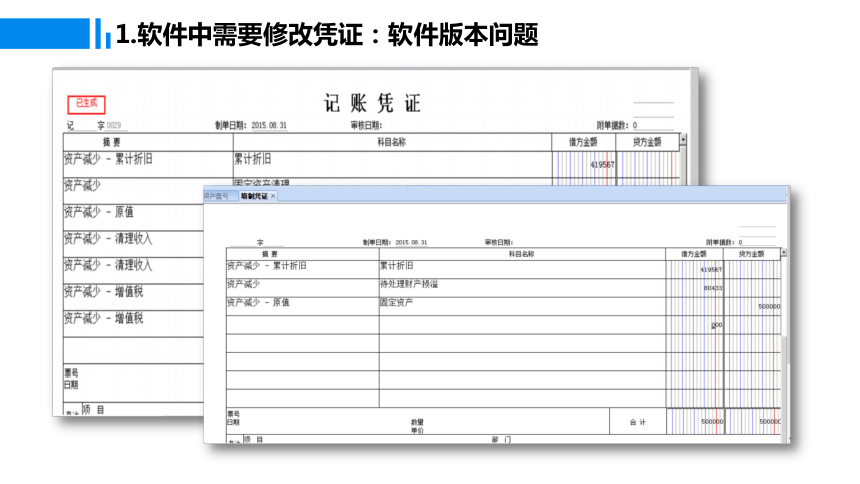Viewport: 860px width, 484px height.
Task: Click up arrow of front voucher scrollbar
Action: click(784, 253)
